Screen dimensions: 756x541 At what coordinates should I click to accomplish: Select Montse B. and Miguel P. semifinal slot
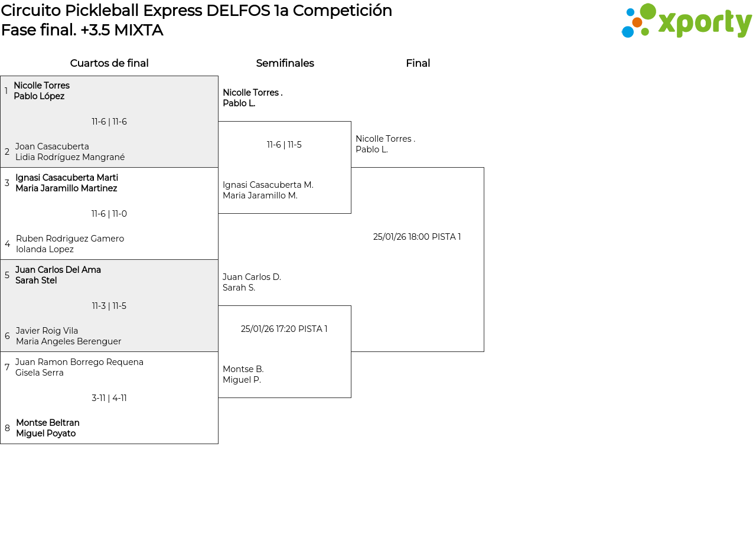243,374
